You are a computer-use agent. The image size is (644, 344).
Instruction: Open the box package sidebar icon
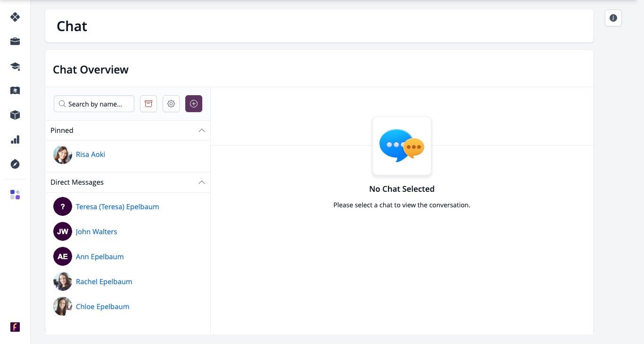(x=15, y=115)
